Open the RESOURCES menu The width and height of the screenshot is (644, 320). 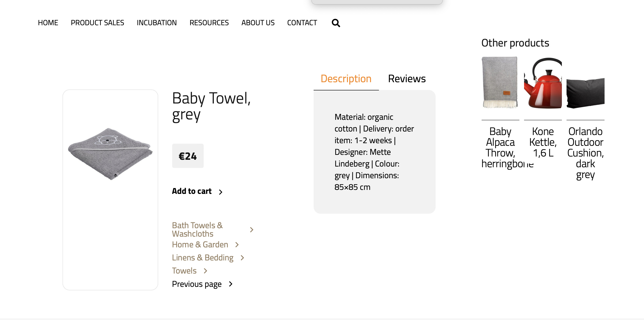209,23
